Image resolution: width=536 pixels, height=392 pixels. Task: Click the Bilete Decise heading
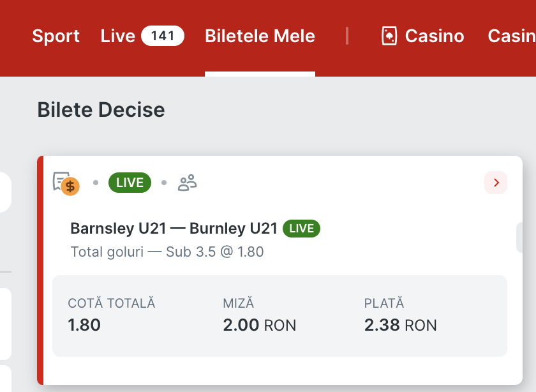pos(101,110)
